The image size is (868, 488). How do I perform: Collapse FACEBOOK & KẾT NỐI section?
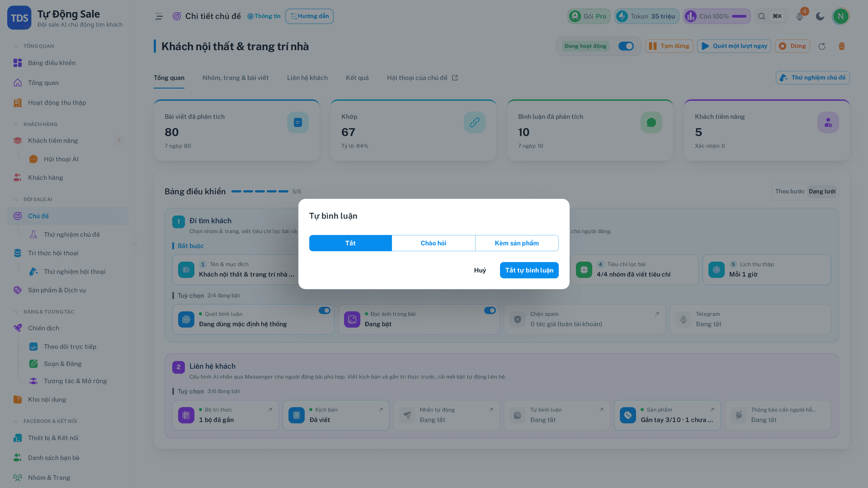(x=46, y=421)
